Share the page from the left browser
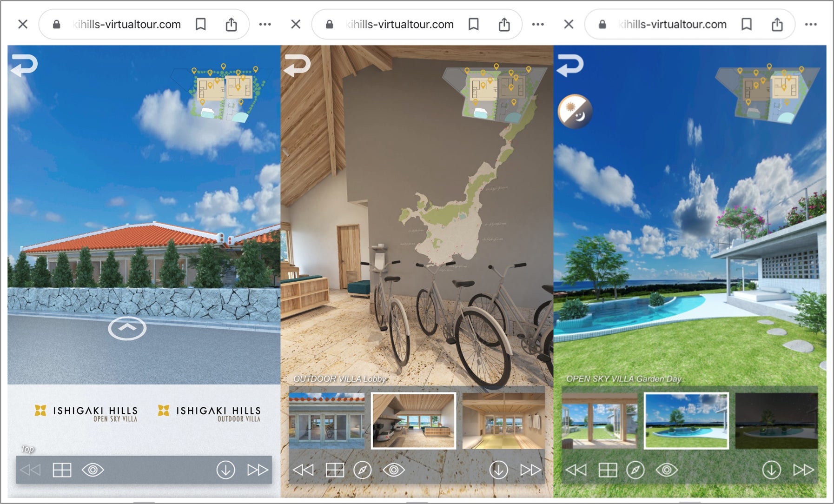 click(231, 24)
